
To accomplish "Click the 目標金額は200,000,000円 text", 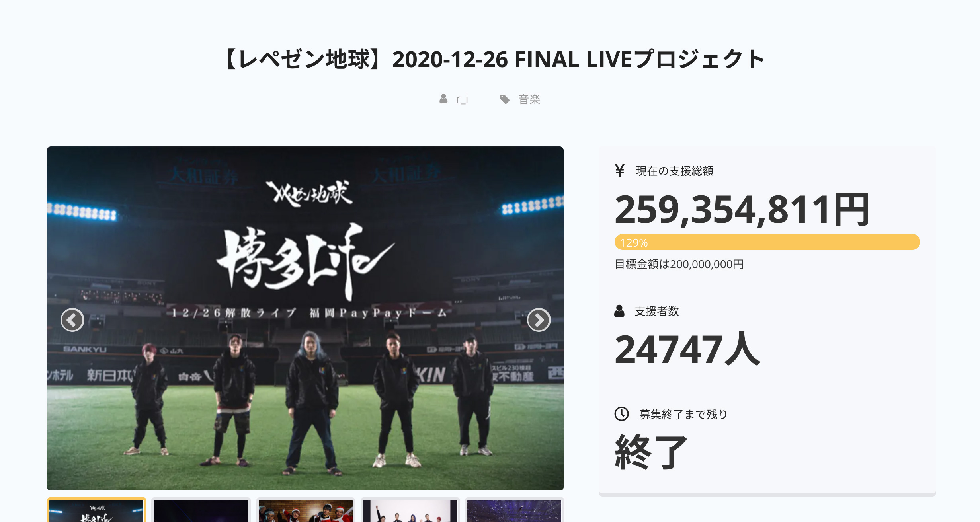I will coord(679,264).
